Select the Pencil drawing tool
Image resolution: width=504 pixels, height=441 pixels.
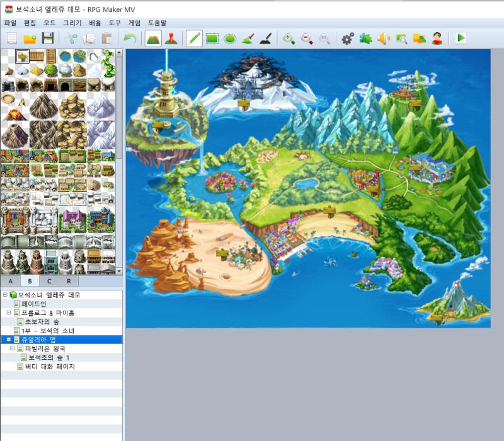[x=194, y=38]
